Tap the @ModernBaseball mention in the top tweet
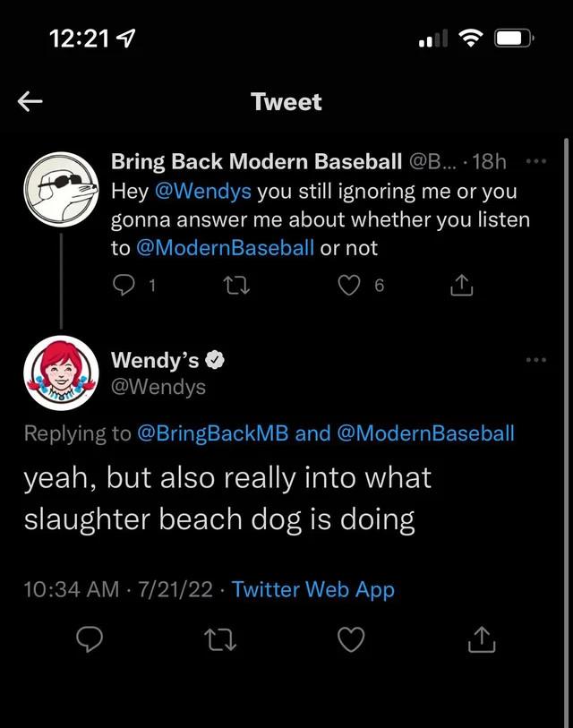The height and width of the screenshot is (728, 573). tap(225, 248)
